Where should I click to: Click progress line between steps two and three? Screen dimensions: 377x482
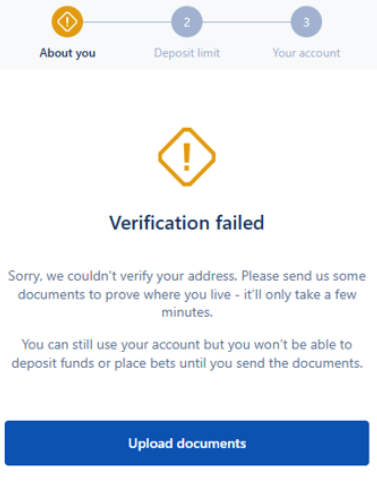tap(247, 22)
